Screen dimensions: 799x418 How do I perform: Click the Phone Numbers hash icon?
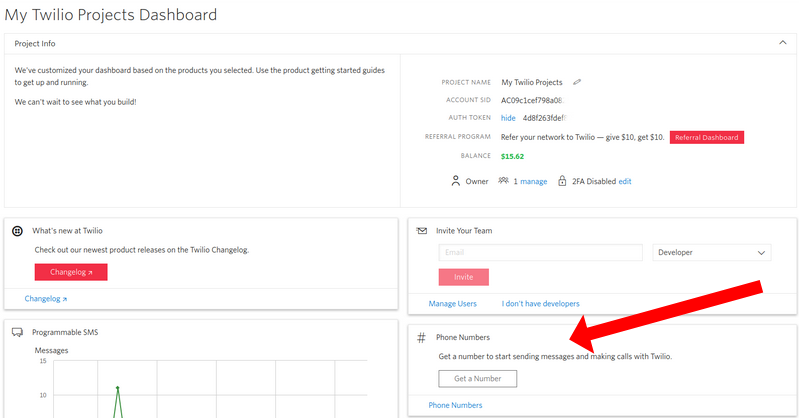[421, 337]
